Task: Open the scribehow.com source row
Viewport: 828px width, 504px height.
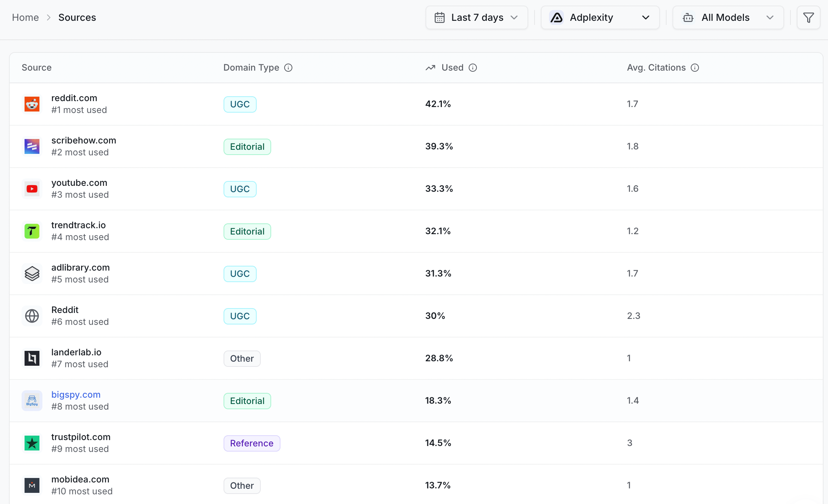Action: tap(416, 146)
